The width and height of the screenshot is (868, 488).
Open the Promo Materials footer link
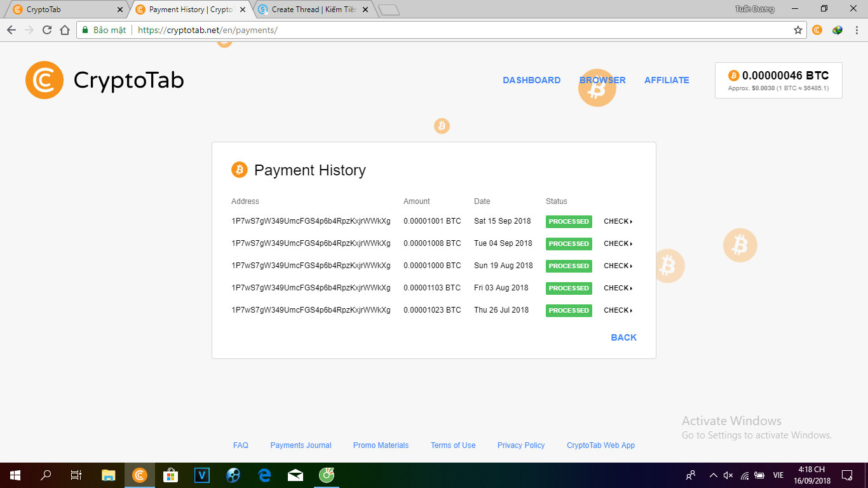[381, 445]
